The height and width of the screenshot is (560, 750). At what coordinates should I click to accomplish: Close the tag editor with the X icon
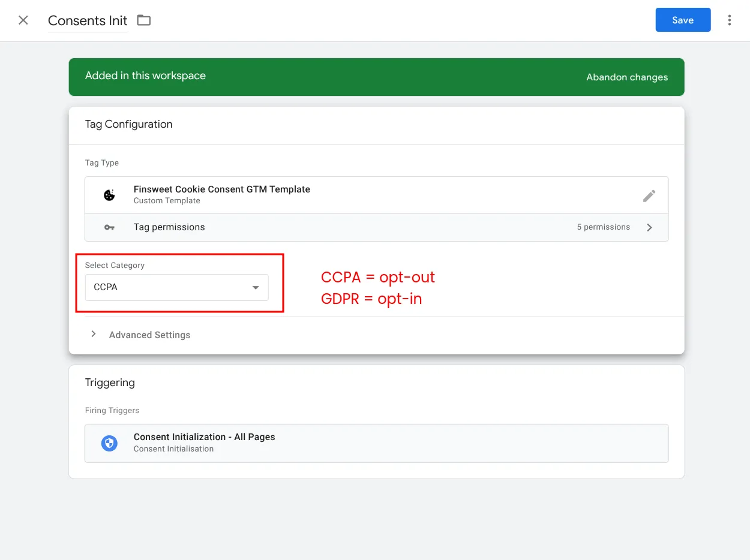pos(23,20)
